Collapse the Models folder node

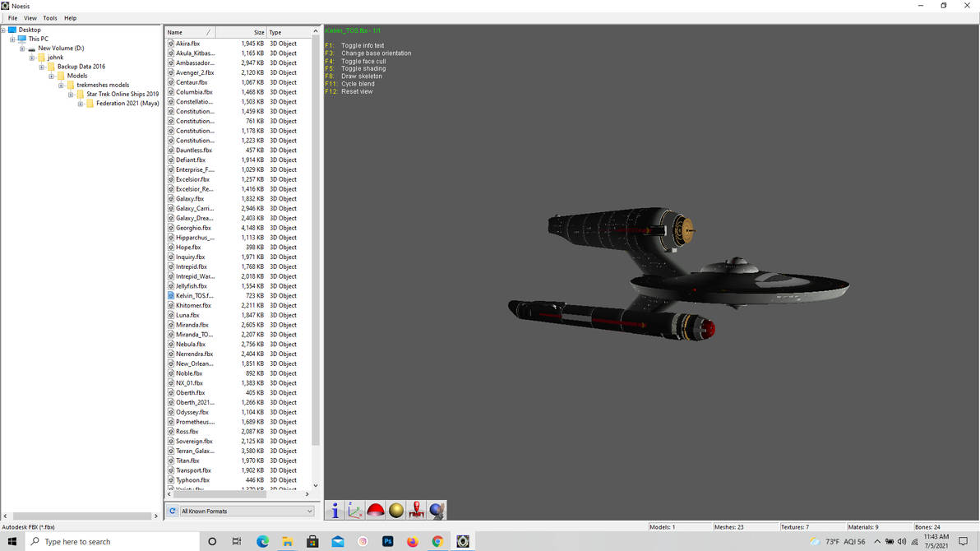[x=51, y=76]
